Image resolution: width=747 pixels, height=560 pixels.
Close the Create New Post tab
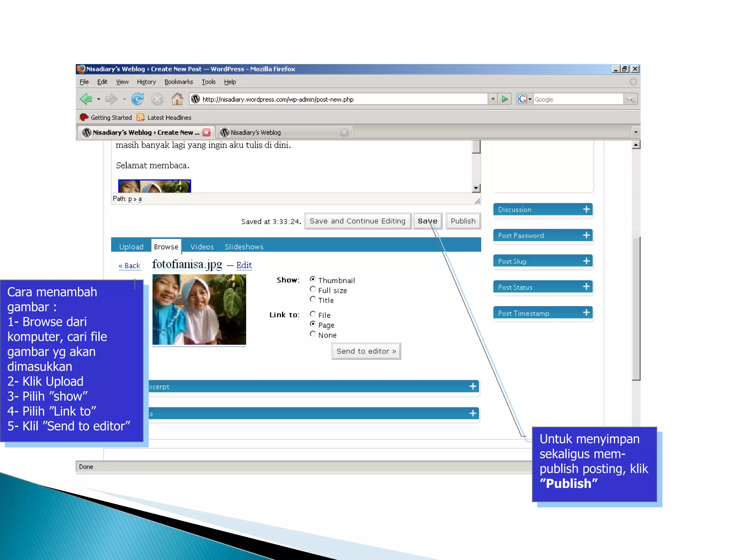pyautogui.click(x=207, y=132)
